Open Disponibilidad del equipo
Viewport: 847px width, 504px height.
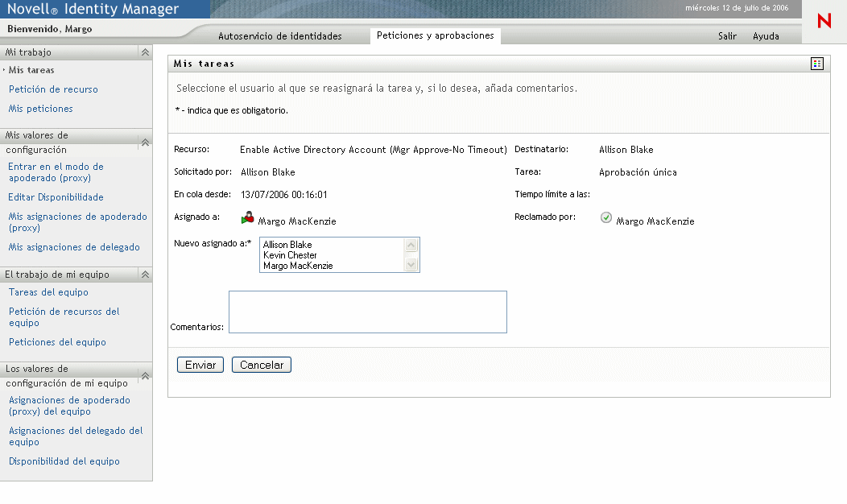point(64,461)
